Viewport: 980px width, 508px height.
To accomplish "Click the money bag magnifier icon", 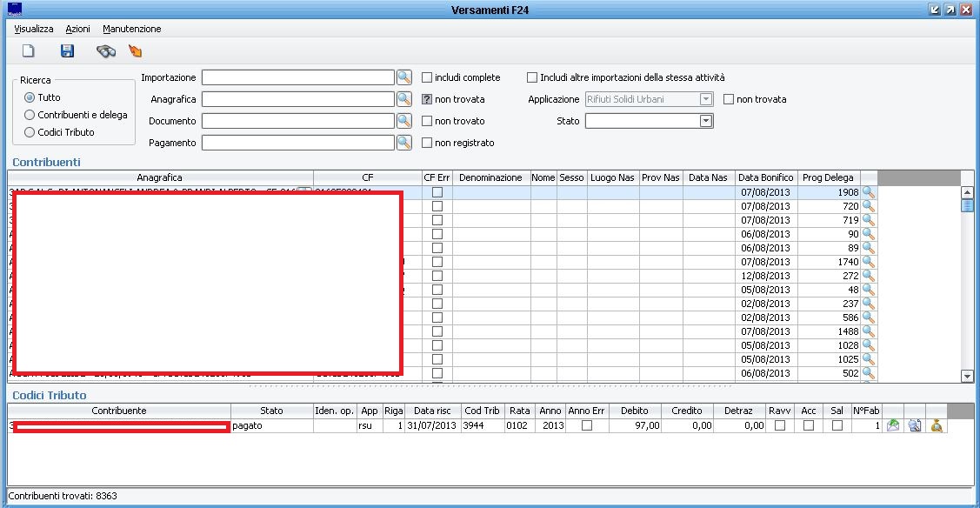I will (x=937, y=426).
